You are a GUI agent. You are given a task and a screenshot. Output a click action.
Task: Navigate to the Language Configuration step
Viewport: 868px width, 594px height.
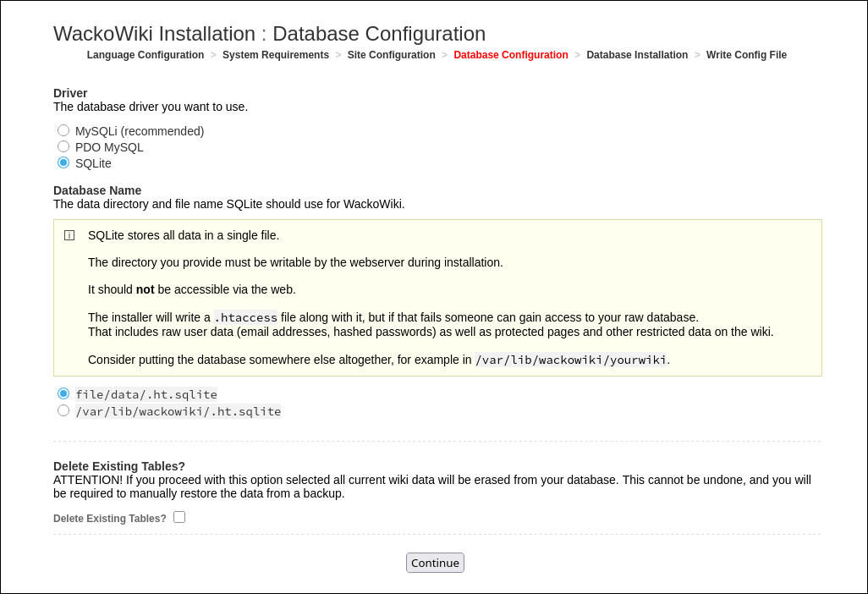pyautogui.click(x=144, y=55)
